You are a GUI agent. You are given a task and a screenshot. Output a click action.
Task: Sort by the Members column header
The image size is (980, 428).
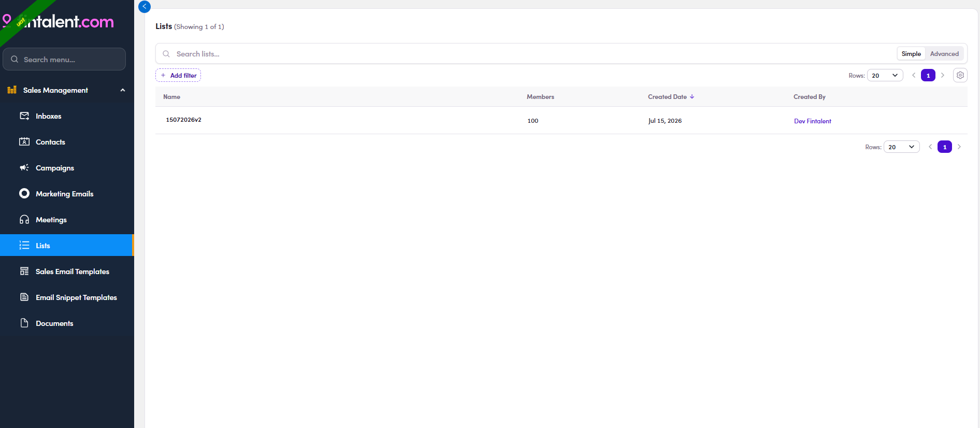pyautogui.click(x=540, y=97)
